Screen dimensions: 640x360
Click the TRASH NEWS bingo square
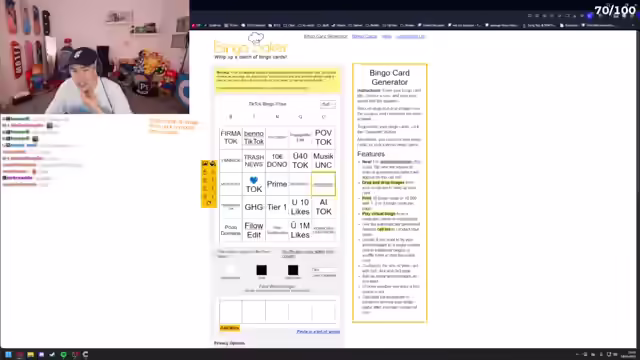(254, 160)
